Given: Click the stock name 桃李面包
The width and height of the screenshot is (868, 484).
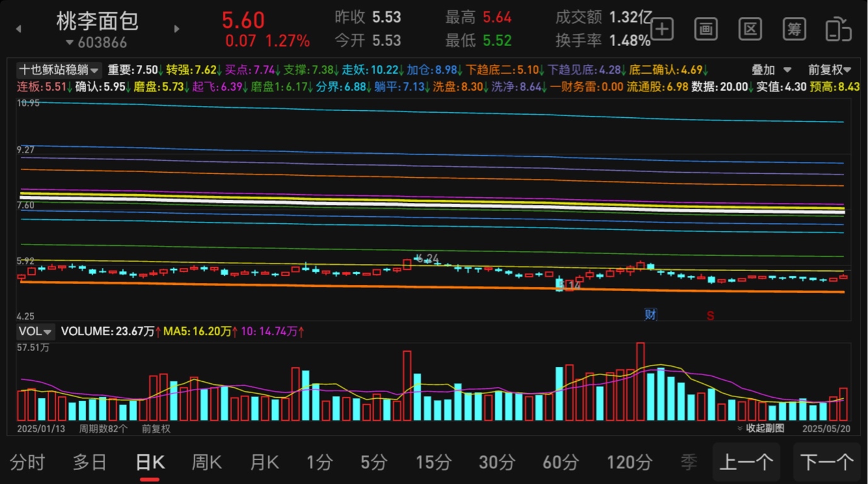Looking at the screenshot, I should coord(97,21).
